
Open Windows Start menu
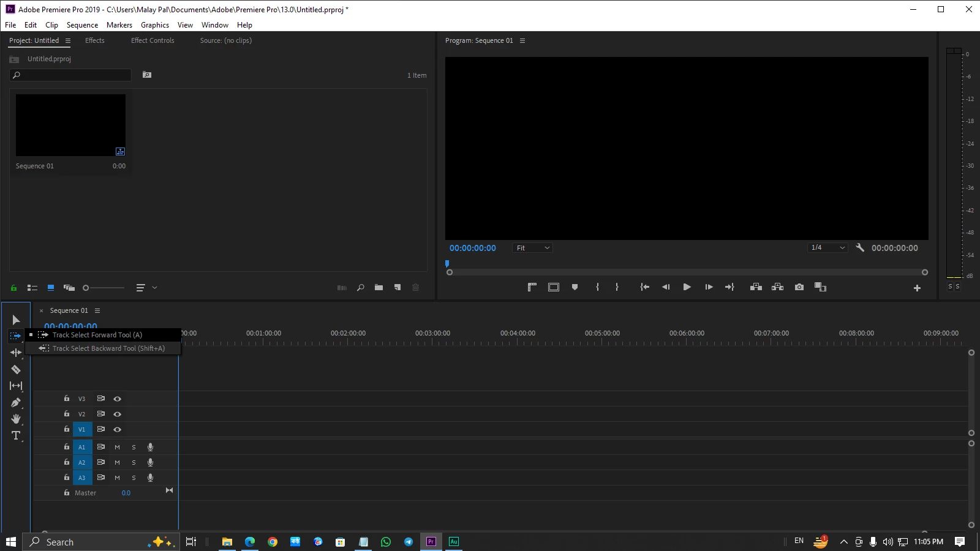(11, 542)
